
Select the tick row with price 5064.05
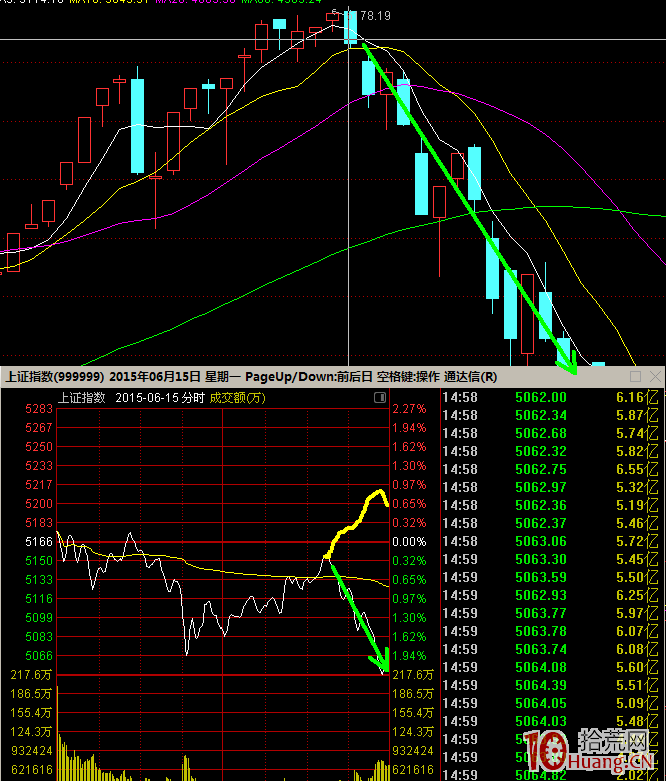[550, 703]
